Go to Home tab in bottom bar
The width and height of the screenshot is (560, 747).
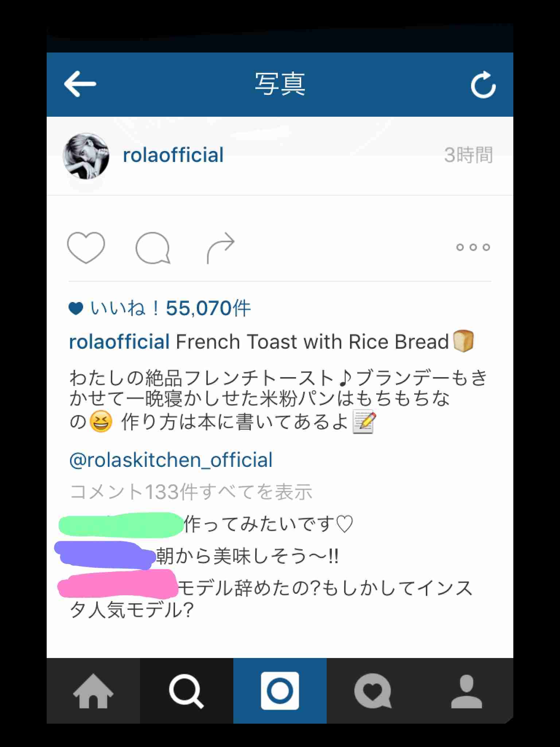93,691
